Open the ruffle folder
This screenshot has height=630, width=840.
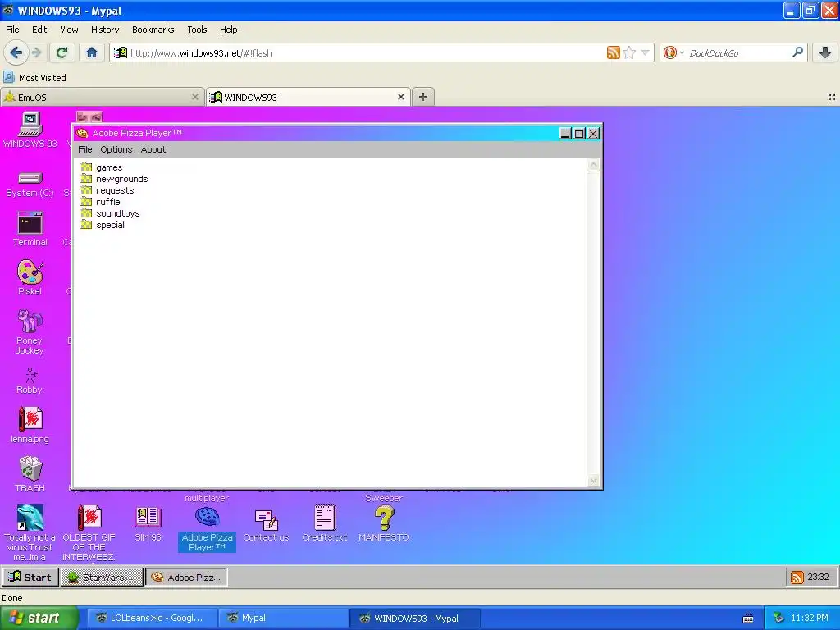pos(100,202)
